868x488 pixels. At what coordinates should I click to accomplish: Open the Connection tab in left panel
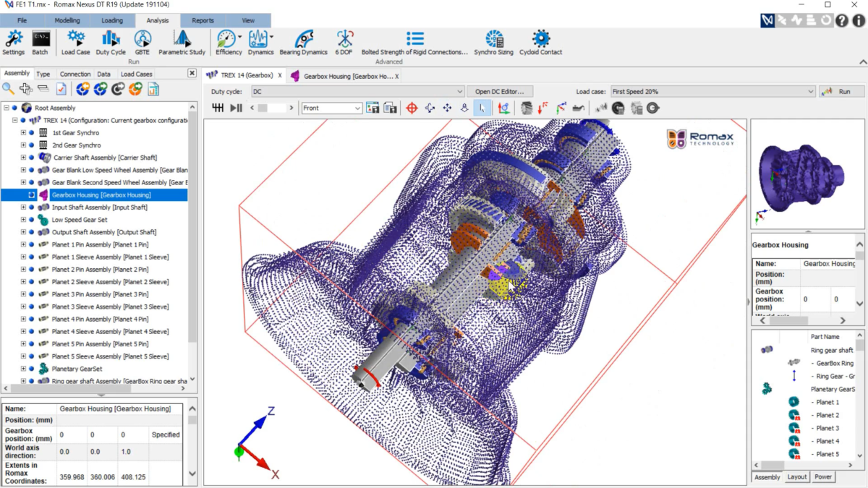pos(75,74)
